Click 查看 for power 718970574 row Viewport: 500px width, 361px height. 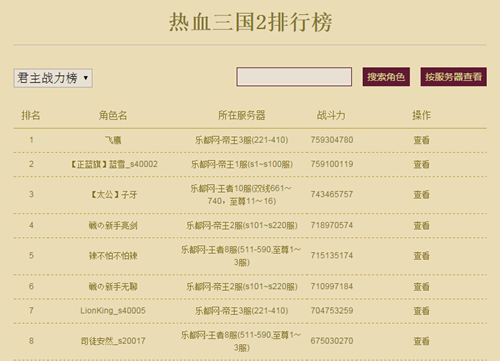pyautogui.click(x=421, y=226)
